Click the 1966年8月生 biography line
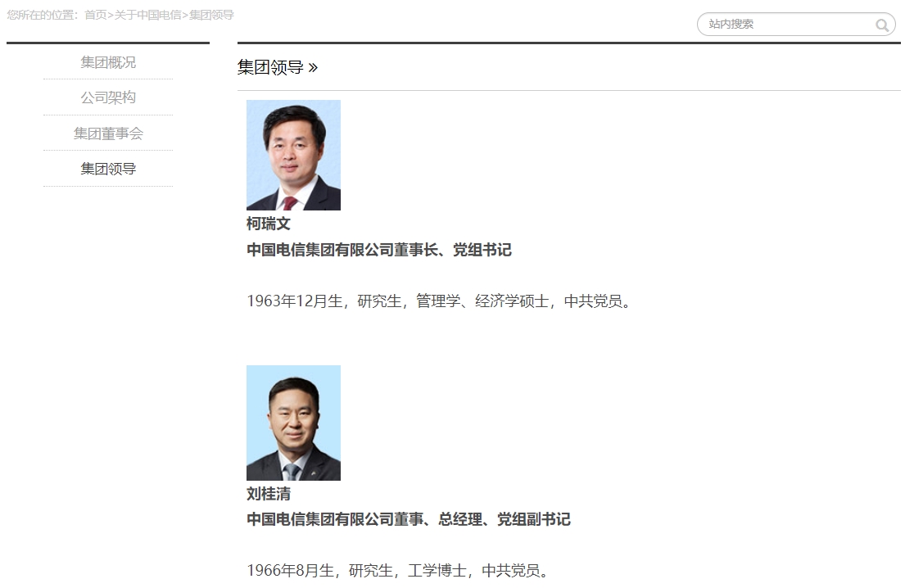 pyautogui.click(x=399, y=571)
